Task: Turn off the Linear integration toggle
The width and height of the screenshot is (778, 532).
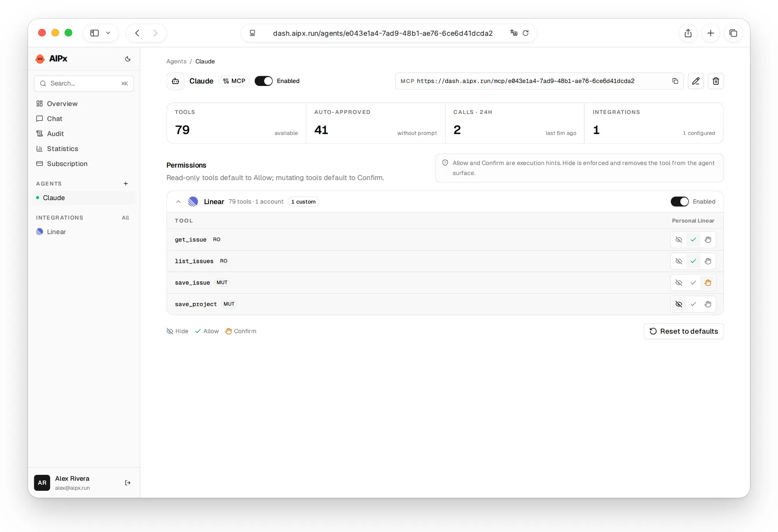Action: (x=680, y=201)
